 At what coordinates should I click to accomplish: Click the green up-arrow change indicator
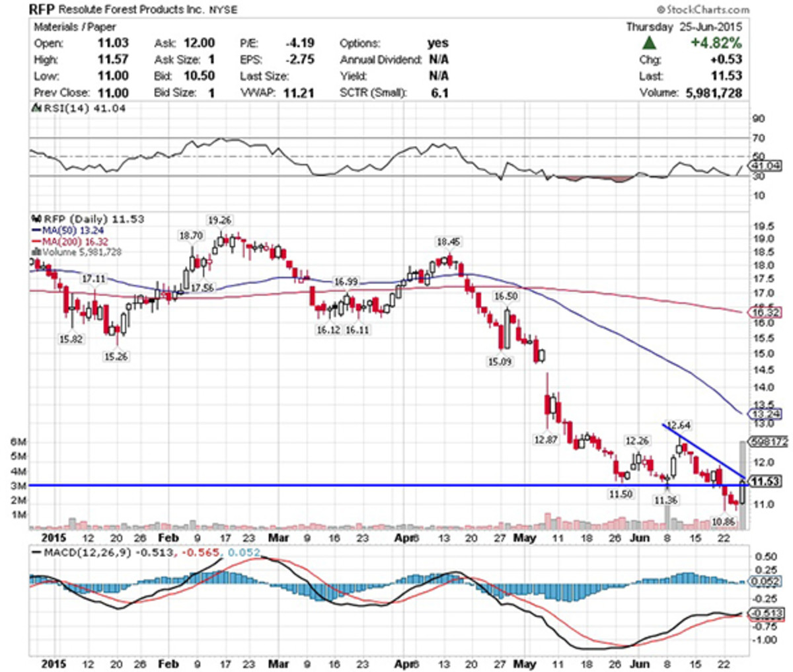(x=650, y=43)
